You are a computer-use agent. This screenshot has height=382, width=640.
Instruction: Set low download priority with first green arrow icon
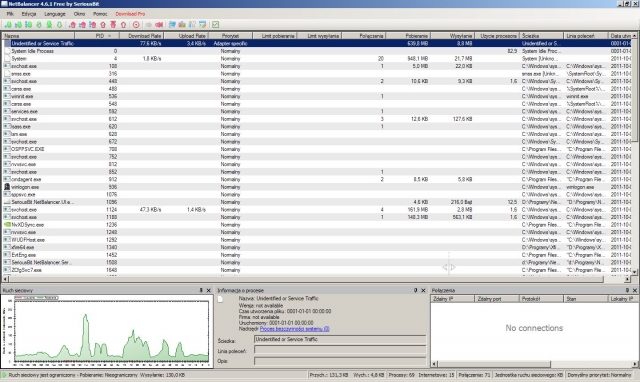click(x=8, y=25)
